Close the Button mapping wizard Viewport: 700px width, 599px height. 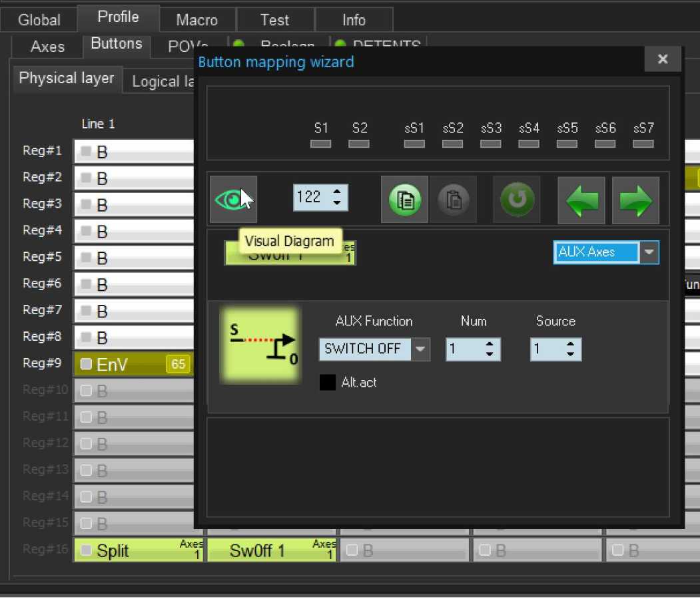click(662, 59)
